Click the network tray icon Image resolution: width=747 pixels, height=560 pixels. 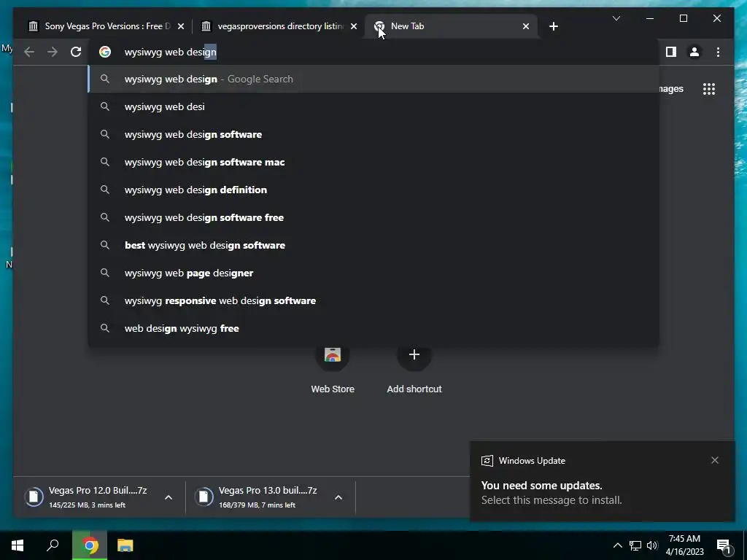(635, 545)
